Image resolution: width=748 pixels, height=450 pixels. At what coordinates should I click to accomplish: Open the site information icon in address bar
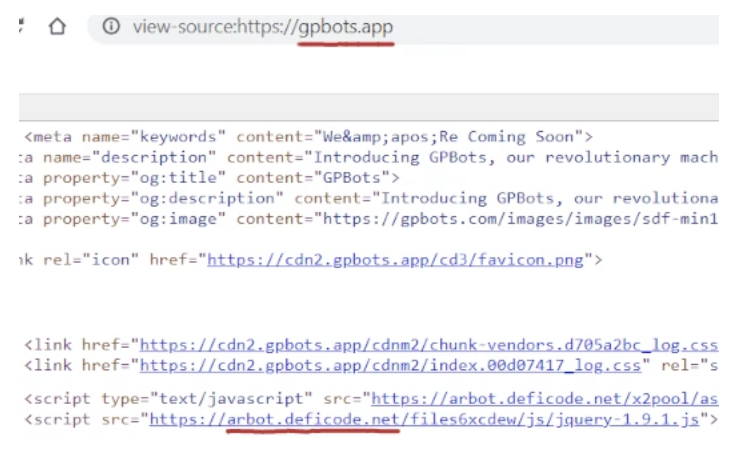(111, 26)
